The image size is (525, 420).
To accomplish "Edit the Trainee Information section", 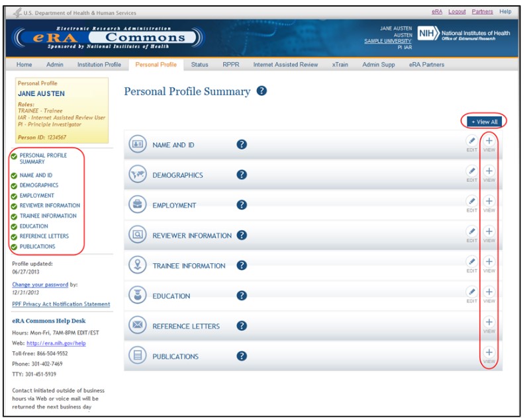I will [x=472, y=264].
